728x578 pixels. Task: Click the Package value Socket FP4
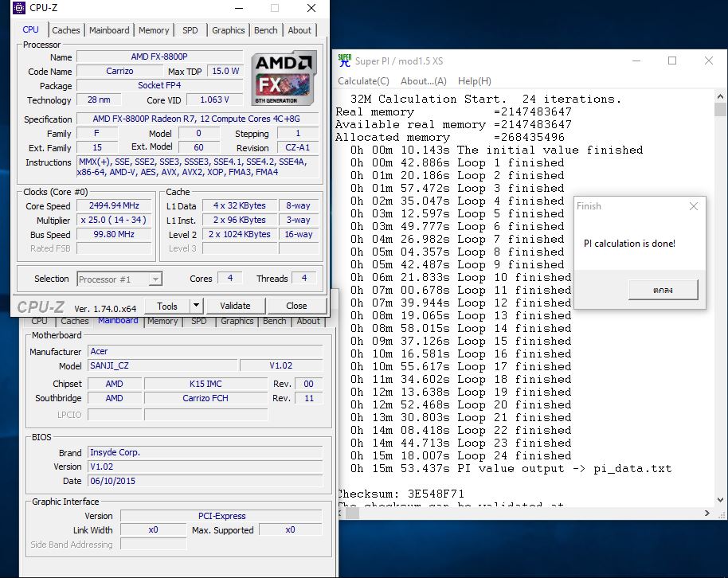click(160, 85)
